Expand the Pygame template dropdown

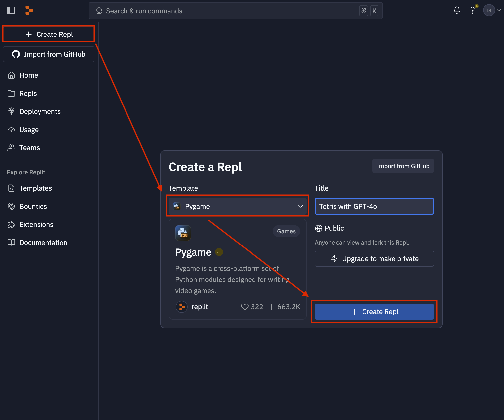[x=237, y=206]
